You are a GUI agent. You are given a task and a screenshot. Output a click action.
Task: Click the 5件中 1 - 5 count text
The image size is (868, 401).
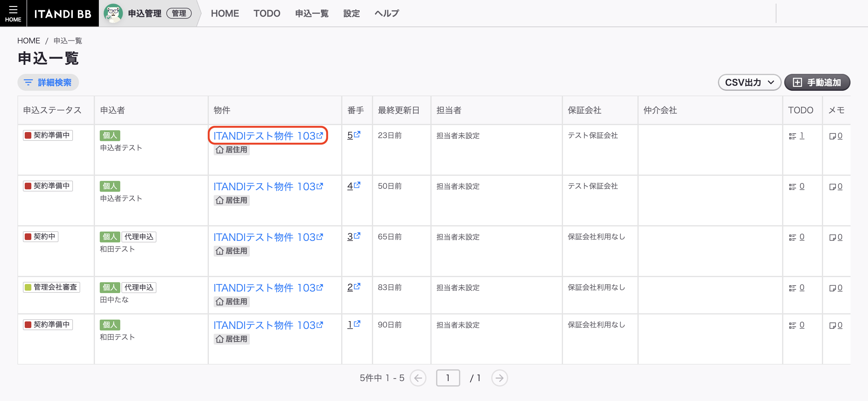click(x=382, y=378)
